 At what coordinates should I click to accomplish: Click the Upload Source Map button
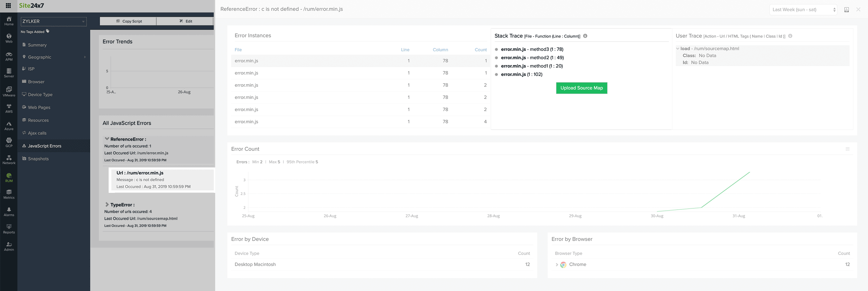point(581,88)
